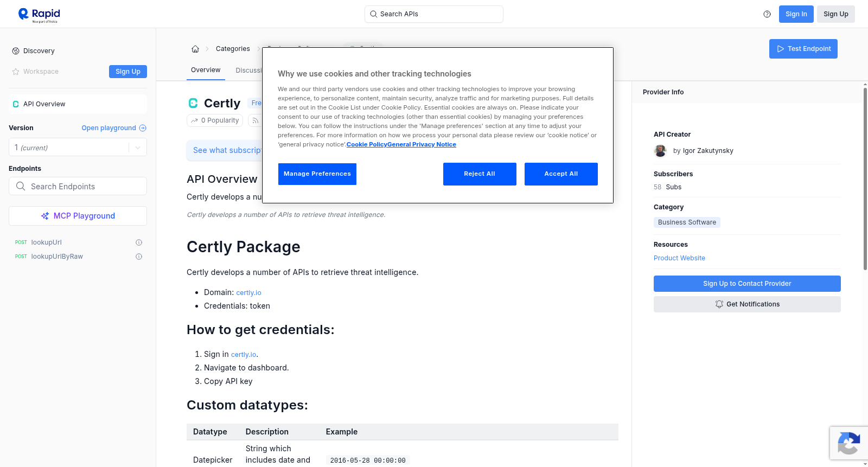The width and height of the screenshot is (868, 467).
Task: Click the info icon beside lookupUrlByRaw
Action: click(x=139, y=257)
